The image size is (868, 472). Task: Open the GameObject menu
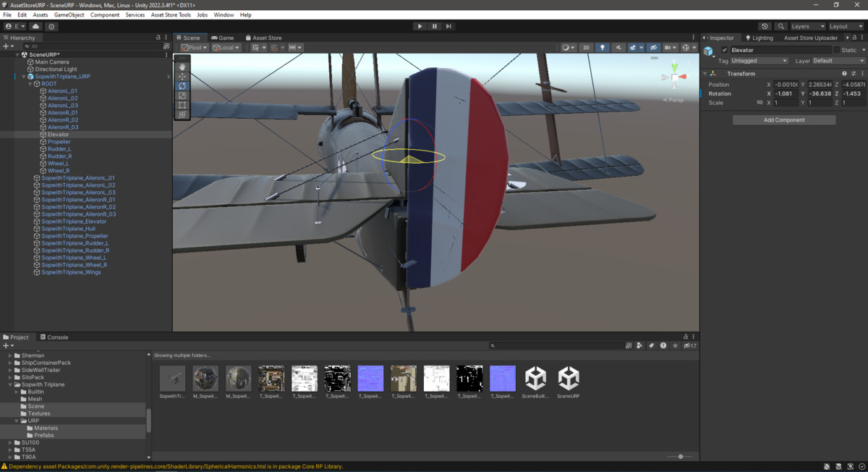click(x=69, y=14)
